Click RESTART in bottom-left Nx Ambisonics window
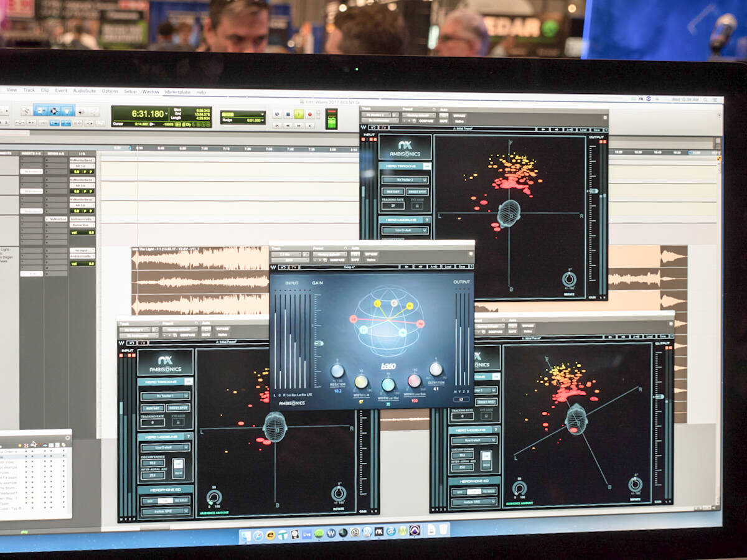The height and width of the screenshot is (560, 747). pyautogui.click(x=152, y=408)
